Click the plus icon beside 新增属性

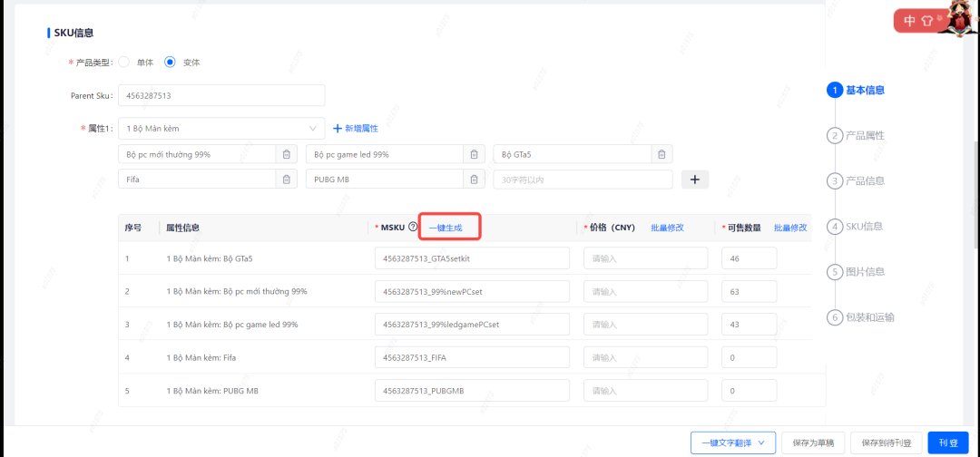point(338,129)
